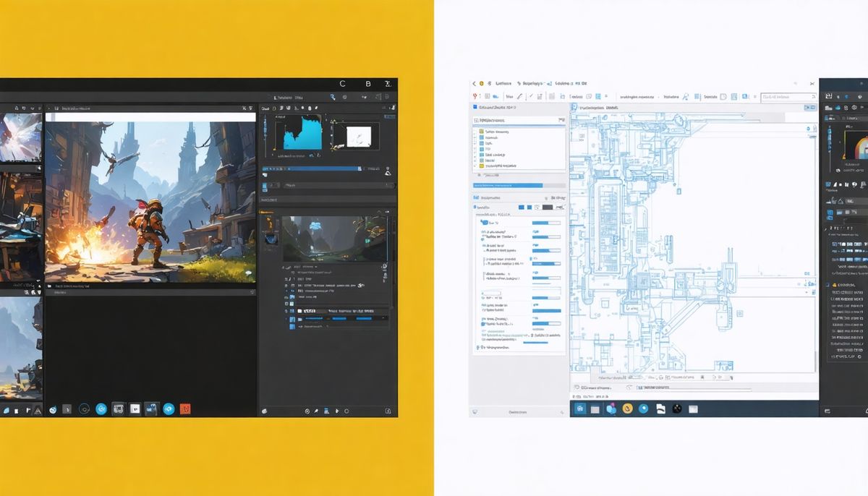Image resolution: width=868 pixels, height=496 pixels.
Task: Click the red bookmark icon in the blueprint toolbar
Action: click(x=475, y=95)
